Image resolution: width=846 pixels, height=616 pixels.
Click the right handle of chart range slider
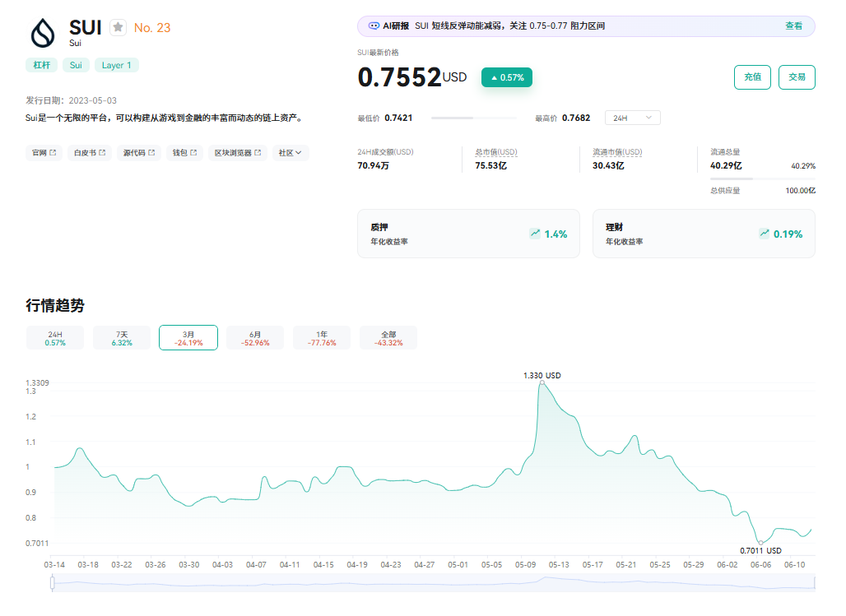pos(816,582)
